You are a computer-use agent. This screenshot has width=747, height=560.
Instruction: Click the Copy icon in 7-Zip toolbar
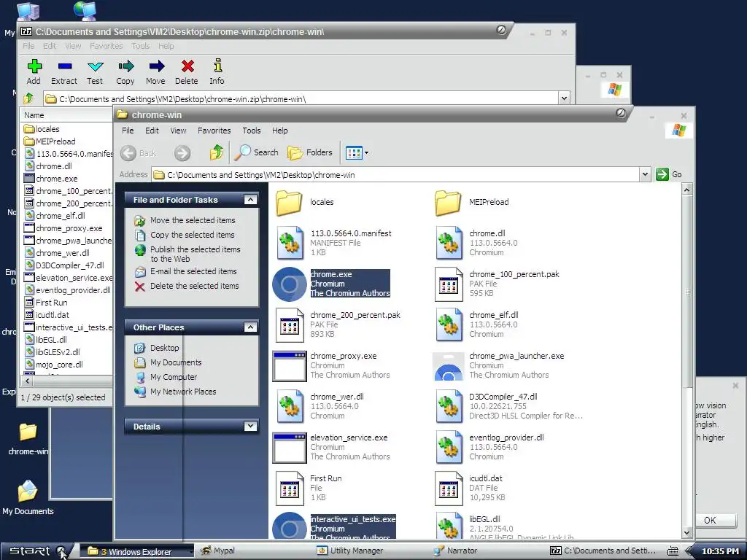(125, 72)
